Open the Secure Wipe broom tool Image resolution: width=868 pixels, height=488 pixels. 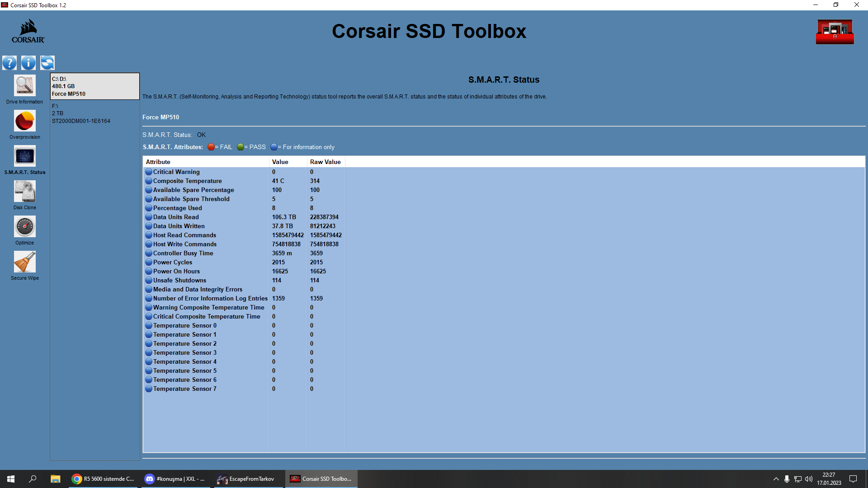pyautogui.click(x=24, y=262)
